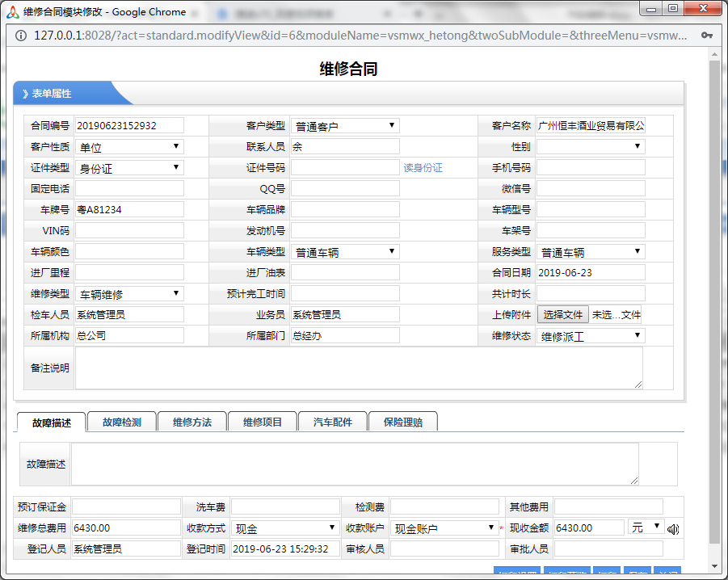
Task: Click the 选择文件 upload button
Action: (x=562, y=315)
